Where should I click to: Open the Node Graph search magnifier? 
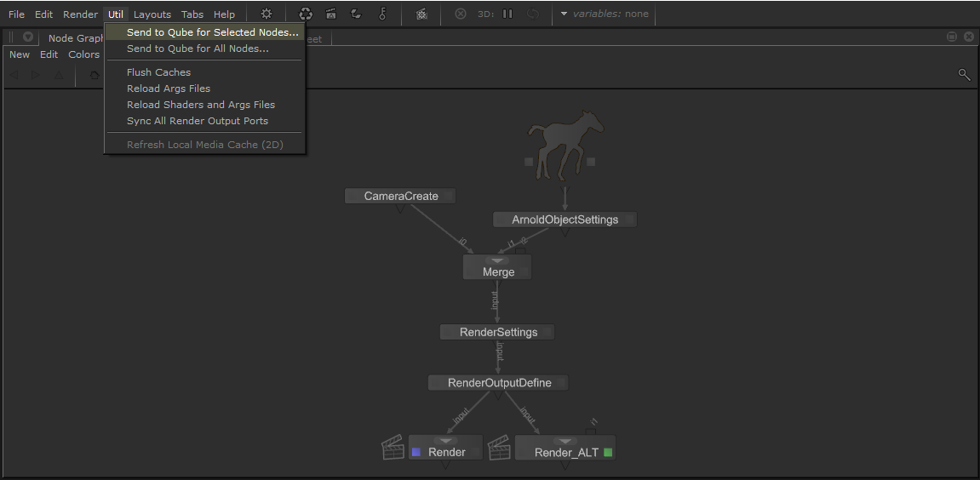(x=964, y=75)
